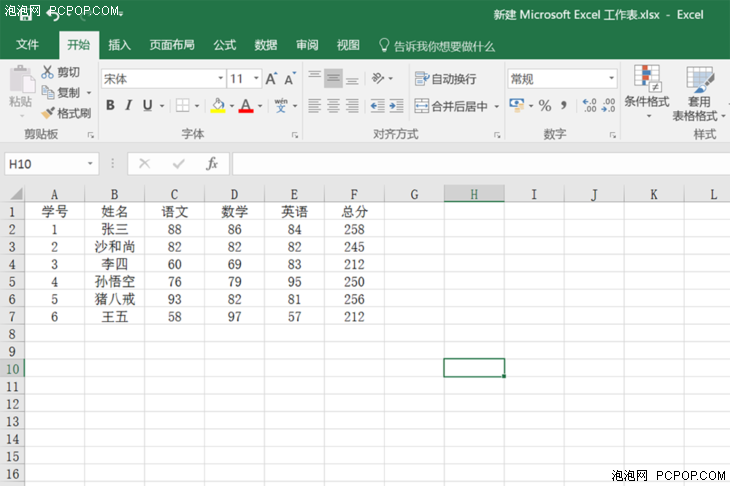Confirm formula entry with checkmark icon
Viewport: 730px width, 486px height.
178,163
